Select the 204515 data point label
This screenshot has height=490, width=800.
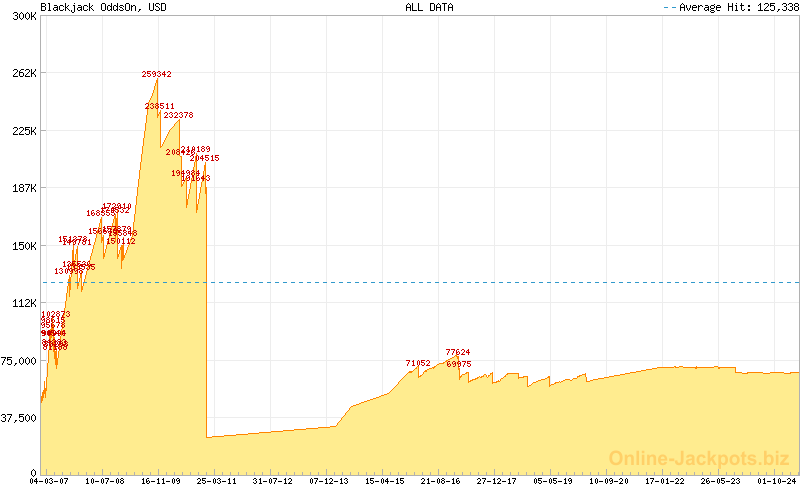(x=205, y=158)
